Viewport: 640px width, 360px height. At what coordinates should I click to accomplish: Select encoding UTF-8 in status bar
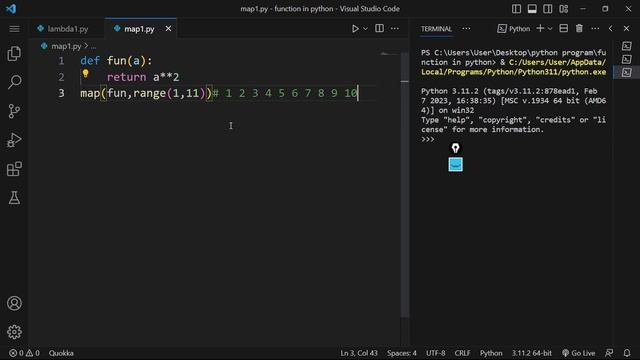[436, 353]
